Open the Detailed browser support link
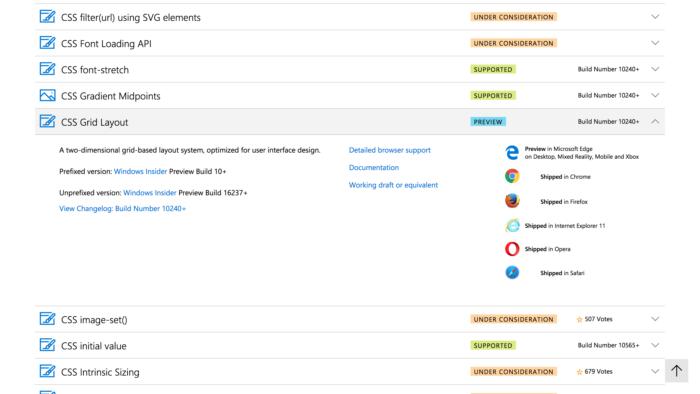 [x=390, y=150]
